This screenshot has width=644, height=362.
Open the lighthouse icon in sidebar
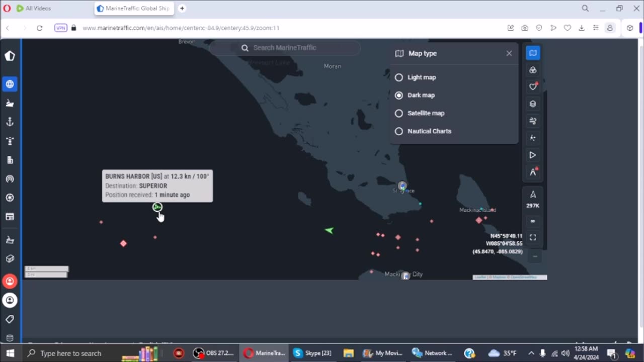pos(10,141)
